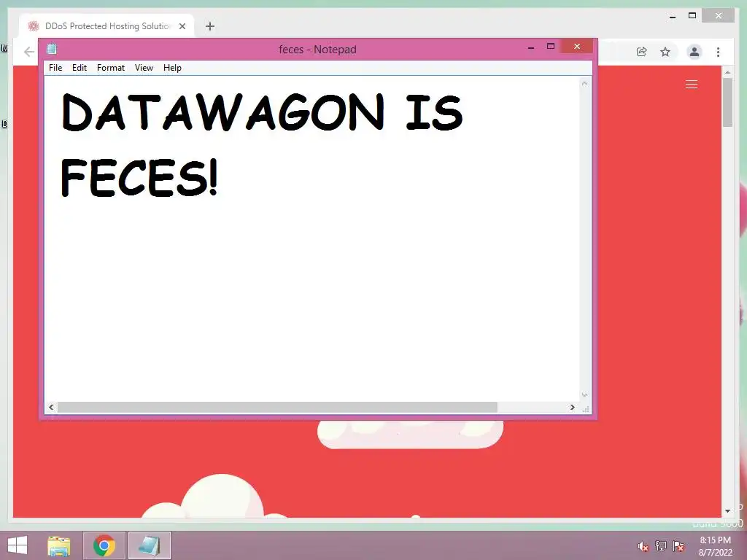Open a new Chrome tab

pyautogui.click(x=210, y=26)
